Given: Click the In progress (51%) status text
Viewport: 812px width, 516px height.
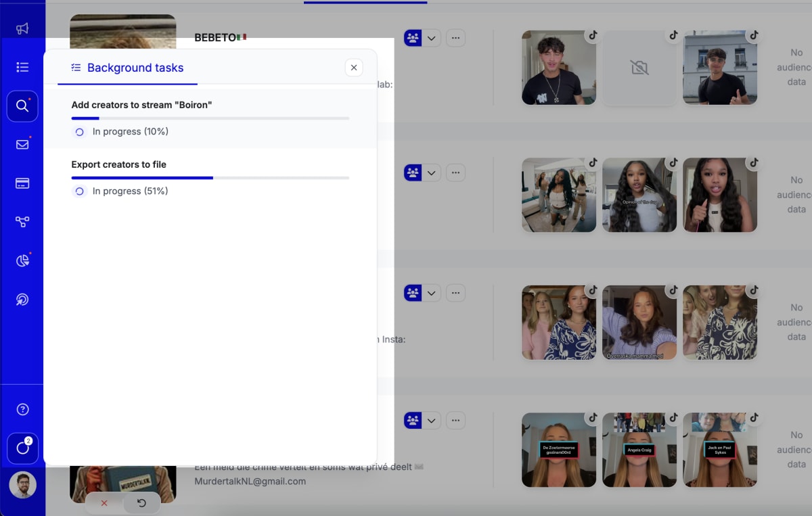Looking at the screenshot, I should pyautogui.click(x=131, y=191).
